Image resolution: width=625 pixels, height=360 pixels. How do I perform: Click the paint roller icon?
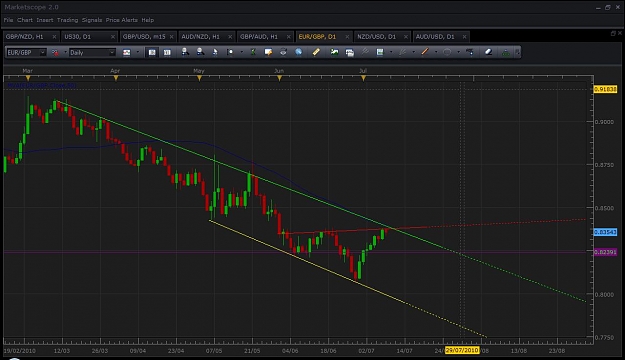click(470, 52)
